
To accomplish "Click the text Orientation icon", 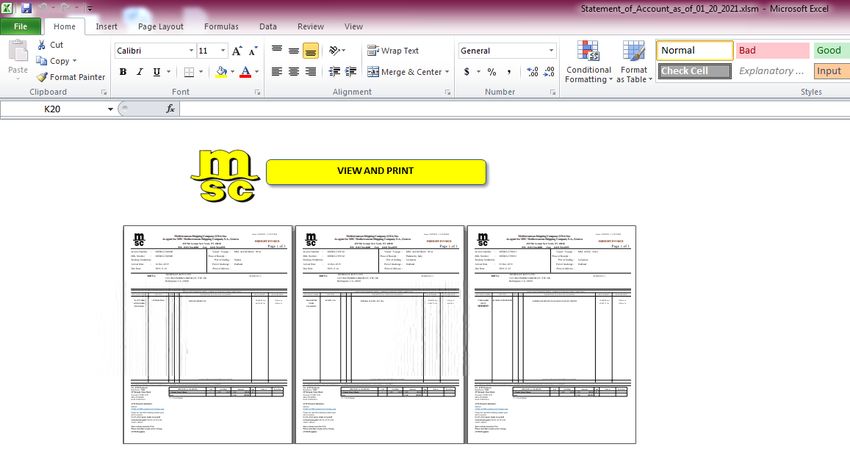I will click(x=334, y=50).
